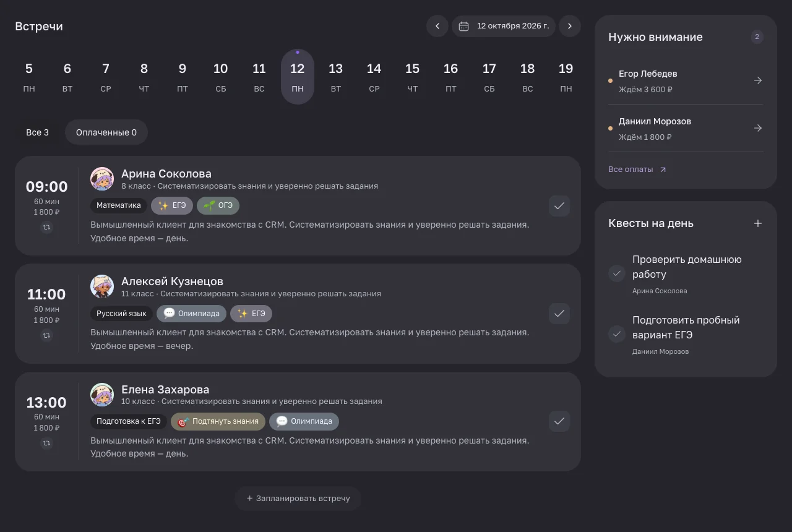The image size is (792, 532).
Task: Click the Русский язык subject tag
Action: [121, 314]
